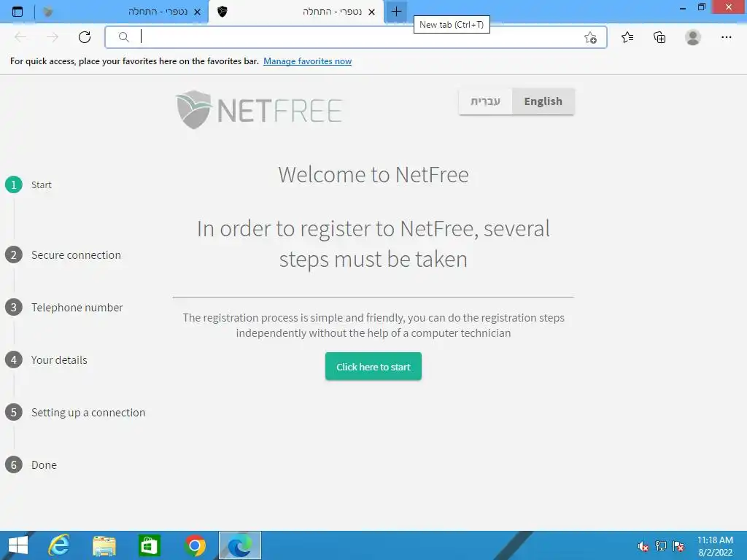This screenshot has width=747, height=560.
Task: Open the muted volume tray icon
Action: pos(643,546)
